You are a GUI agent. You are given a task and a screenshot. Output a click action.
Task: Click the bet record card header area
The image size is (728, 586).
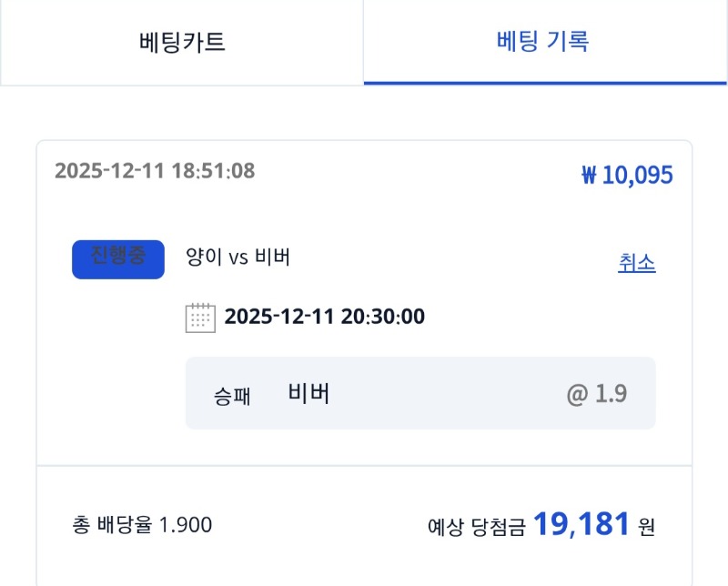coord(364,173)
